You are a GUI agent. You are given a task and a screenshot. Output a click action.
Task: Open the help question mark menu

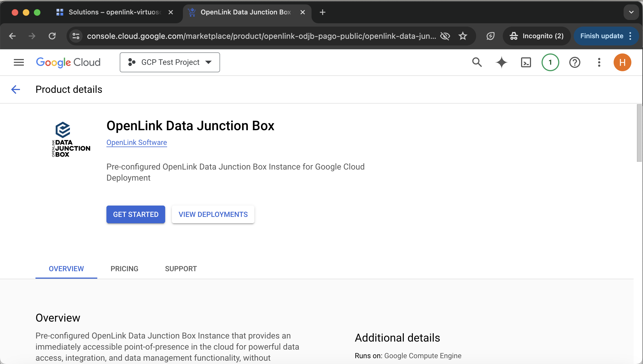(x=575, y=62)
